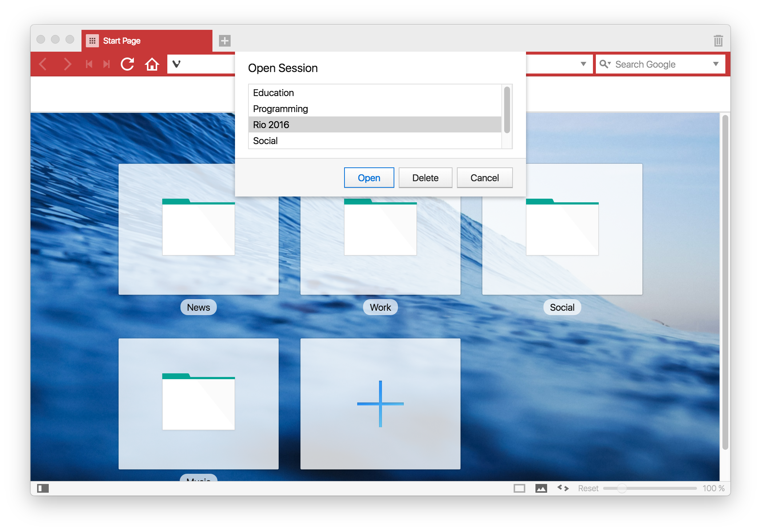
Task: Reload the current page
Action: [x=127, y=64]
